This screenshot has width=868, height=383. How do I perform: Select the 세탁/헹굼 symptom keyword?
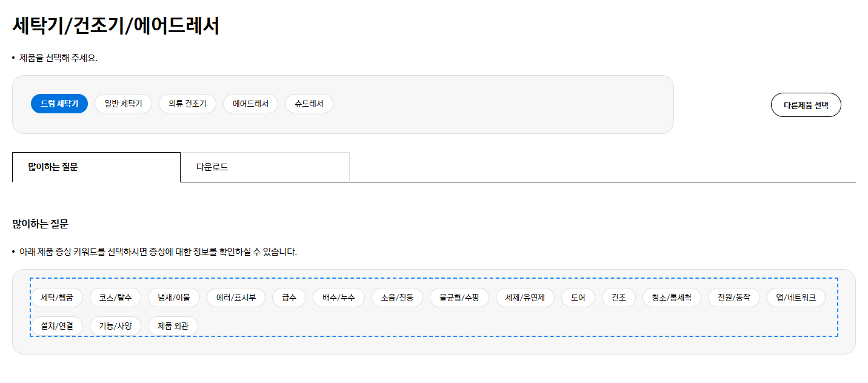tap(56, 298)
